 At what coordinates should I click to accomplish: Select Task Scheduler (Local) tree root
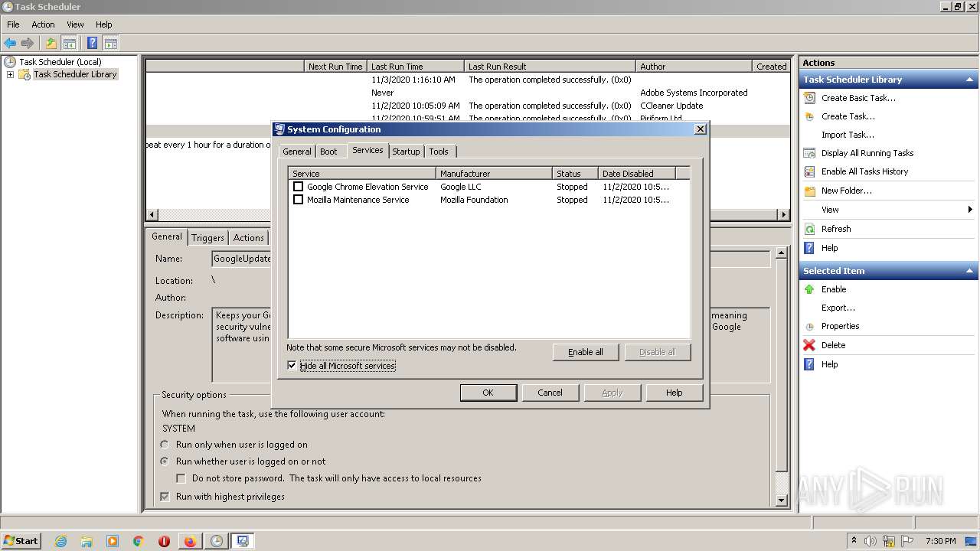pos(60,62)
